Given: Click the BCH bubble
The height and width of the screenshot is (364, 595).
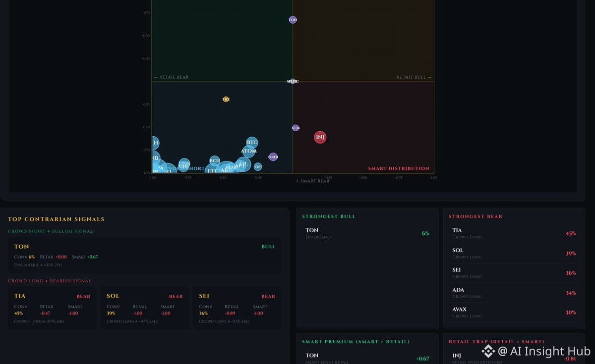Looking at the screenshot, I should tap(215, 161).
